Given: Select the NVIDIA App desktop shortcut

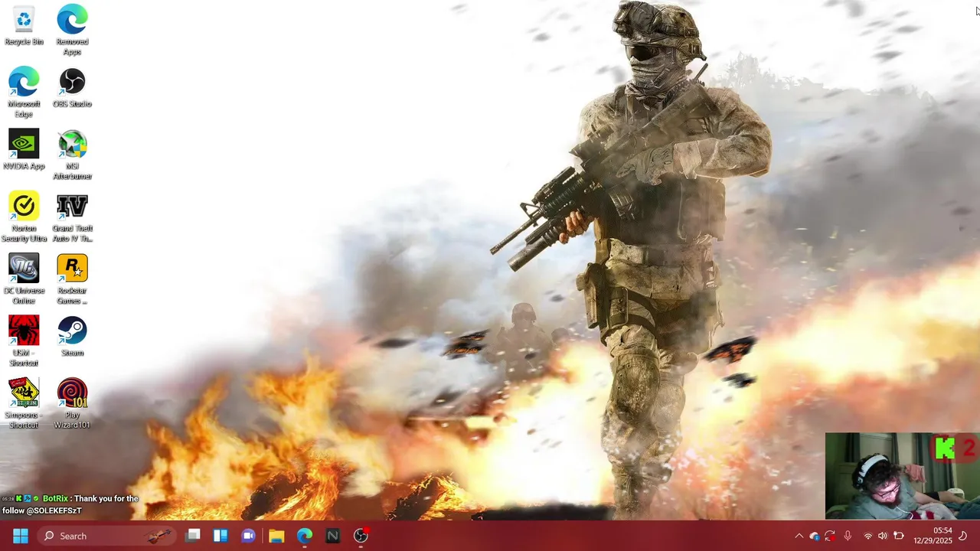Looking at the screenshot, I should click(24, 150).
